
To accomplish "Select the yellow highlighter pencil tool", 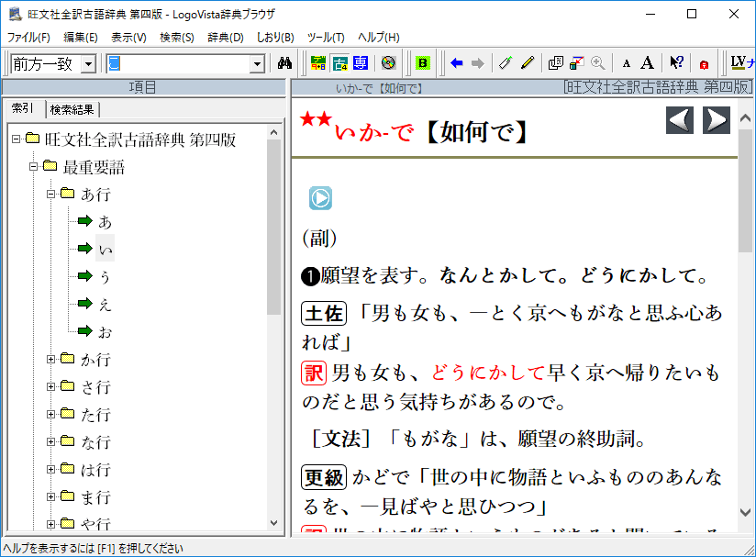I will 528,63.
